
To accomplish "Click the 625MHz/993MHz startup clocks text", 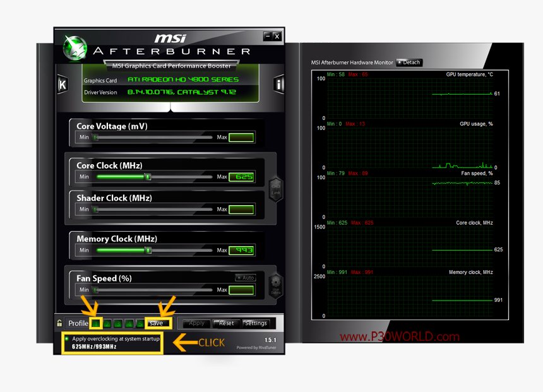I will click(94, 347).
